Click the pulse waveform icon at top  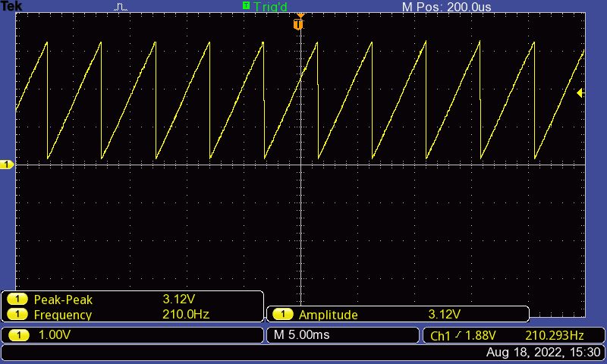[121, 7]
